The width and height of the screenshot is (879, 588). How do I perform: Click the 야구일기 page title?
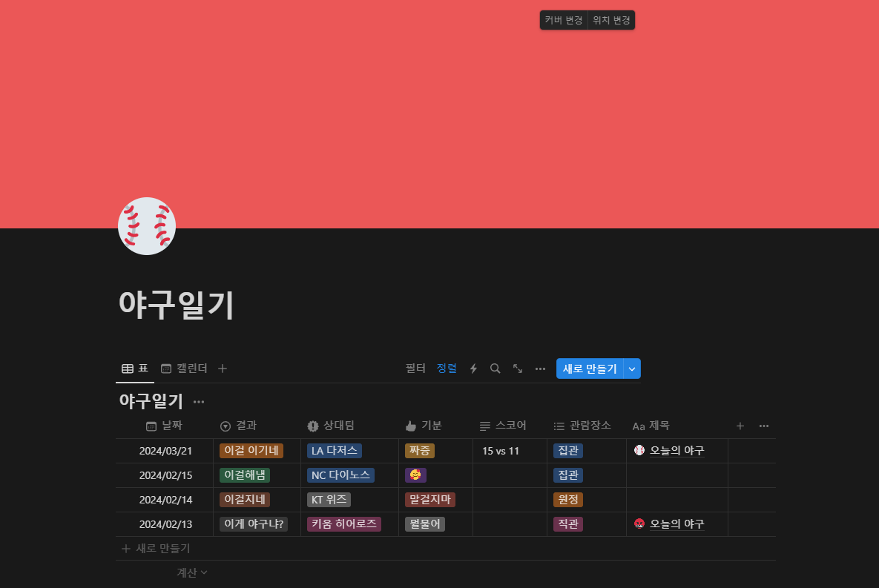click(176, 305)
